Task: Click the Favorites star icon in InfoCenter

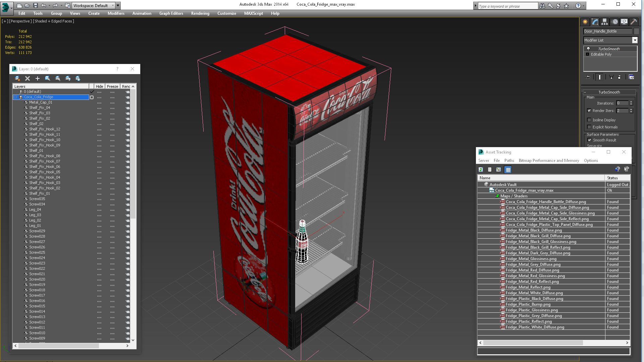Action: click(x=567, y=6)
